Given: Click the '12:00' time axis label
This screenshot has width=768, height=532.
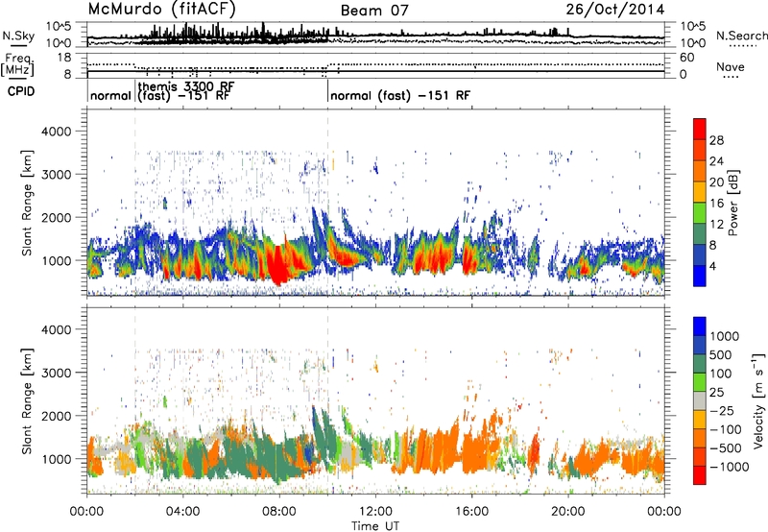Looking at the screenshot, I should (375, 512).
